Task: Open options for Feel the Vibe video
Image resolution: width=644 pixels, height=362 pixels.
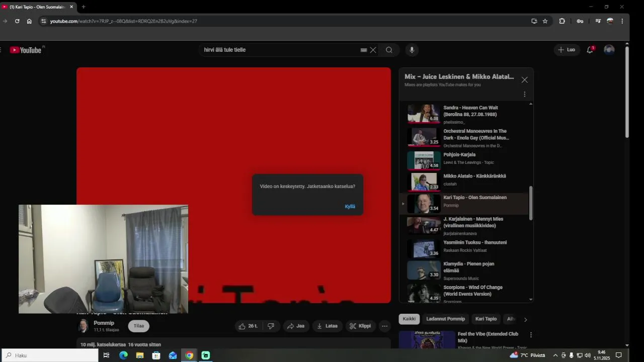Action: [x=530, y=335]
